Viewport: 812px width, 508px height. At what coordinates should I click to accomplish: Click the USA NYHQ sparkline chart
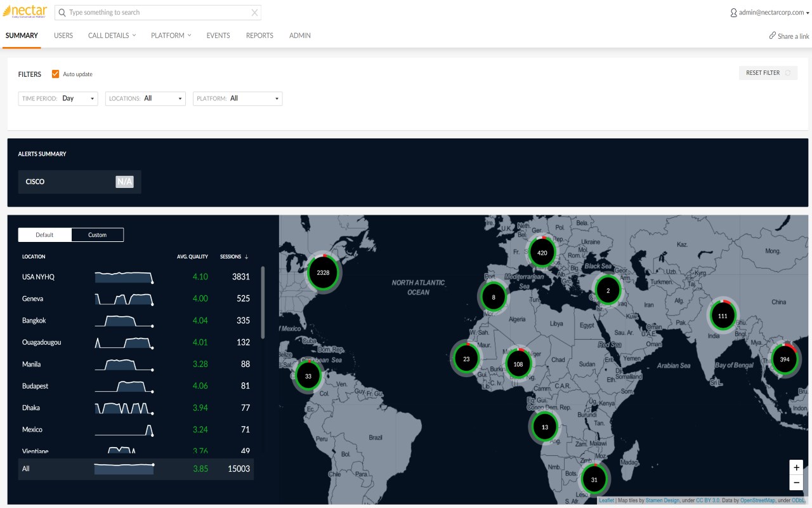click(x=124, y=277)
